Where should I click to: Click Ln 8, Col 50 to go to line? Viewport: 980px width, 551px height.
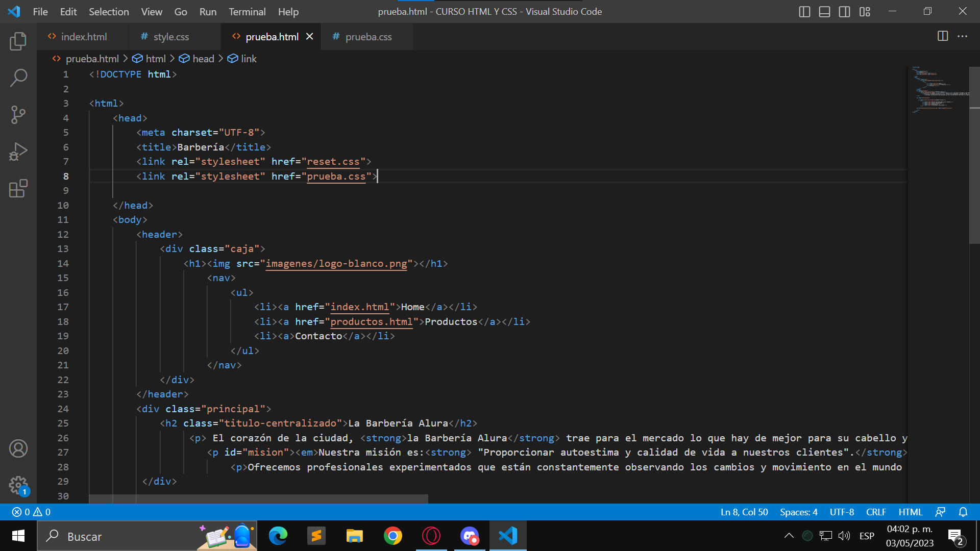[744, 512]
